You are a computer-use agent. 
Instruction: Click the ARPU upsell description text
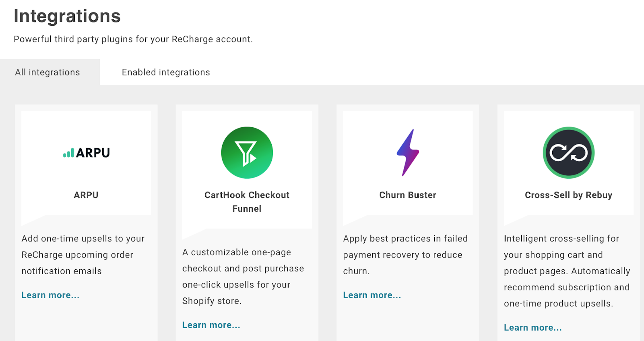[83, 255]
